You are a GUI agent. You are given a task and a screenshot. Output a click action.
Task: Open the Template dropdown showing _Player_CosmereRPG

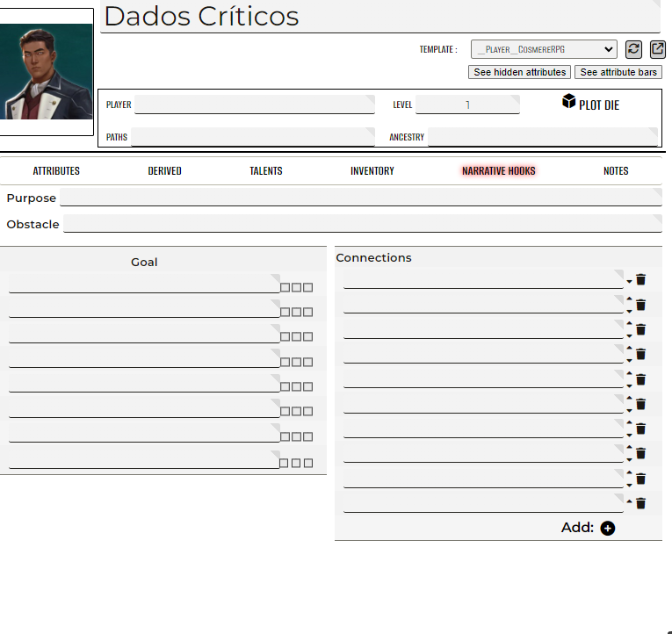(544, 49)
